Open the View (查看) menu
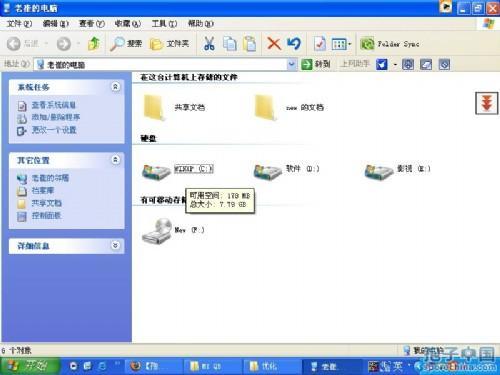The width and height of the screenshot is (500, 375). click(x=92, y=24)
